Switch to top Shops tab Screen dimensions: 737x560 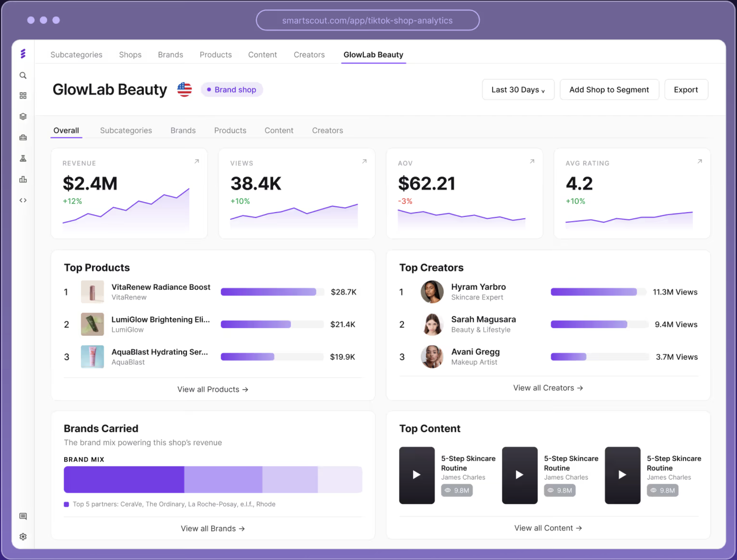tap(130, 55)
